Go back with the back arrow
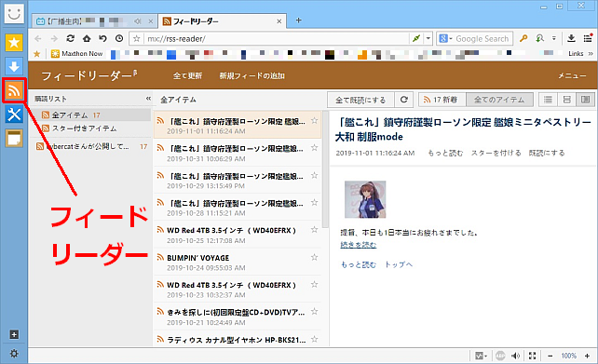 point(38,38)
